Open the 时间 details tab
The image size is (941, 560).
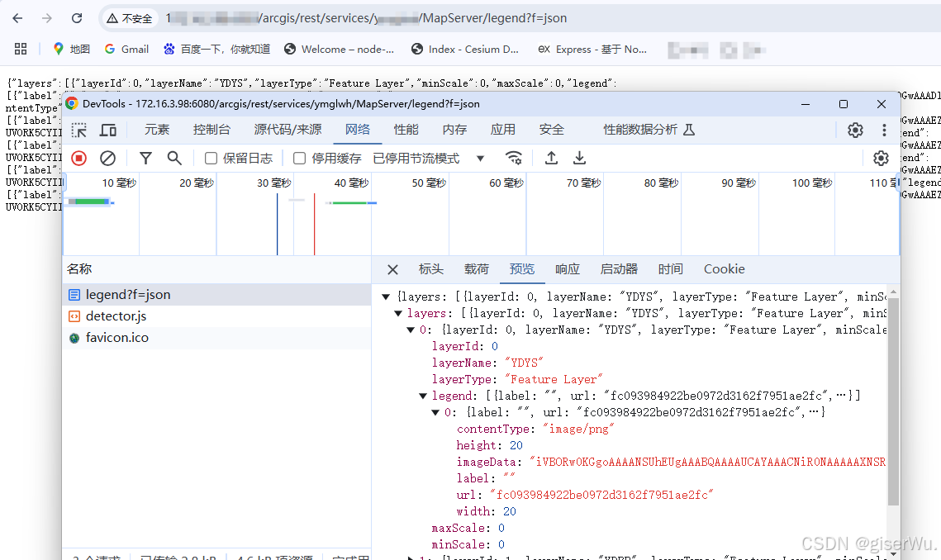coord(670,269)
